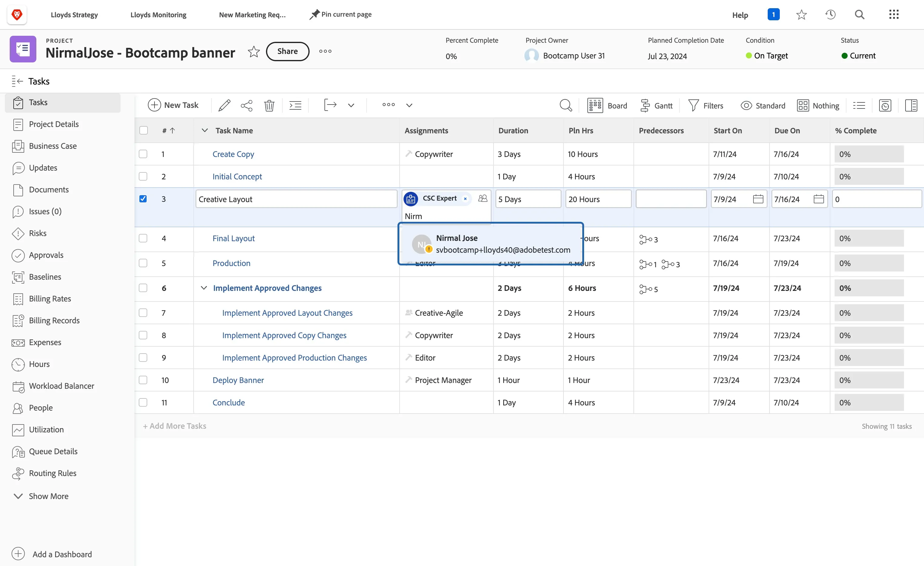This screenshot has height=566, width=924.
Task: Open the export dropdown arrow
Action: click(x=351, y=105)
